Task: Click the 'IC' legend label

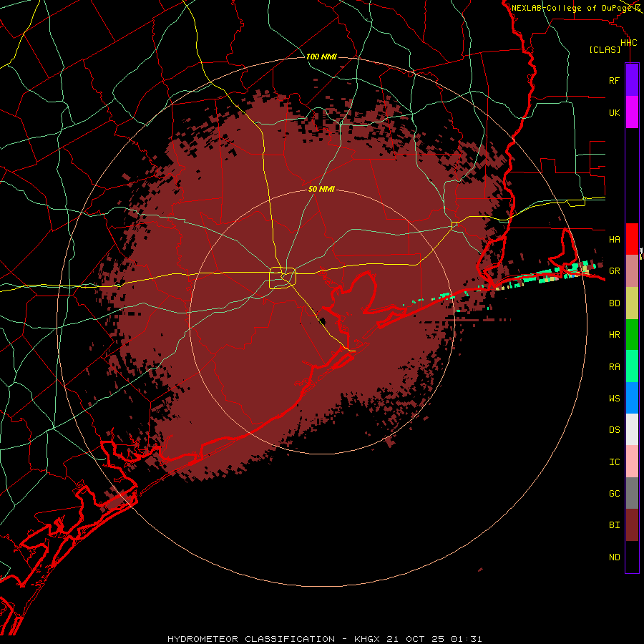Action: coord(614,462)
